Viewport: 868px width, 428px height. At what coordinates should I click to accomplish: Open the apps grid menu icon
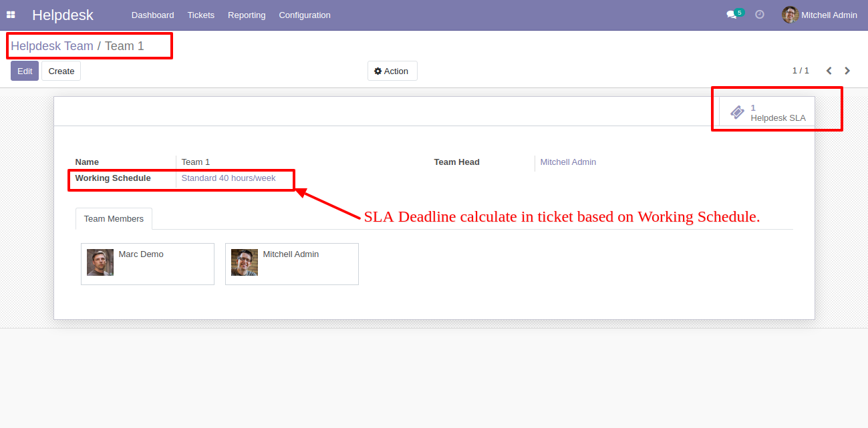click(x=11, y=15)
